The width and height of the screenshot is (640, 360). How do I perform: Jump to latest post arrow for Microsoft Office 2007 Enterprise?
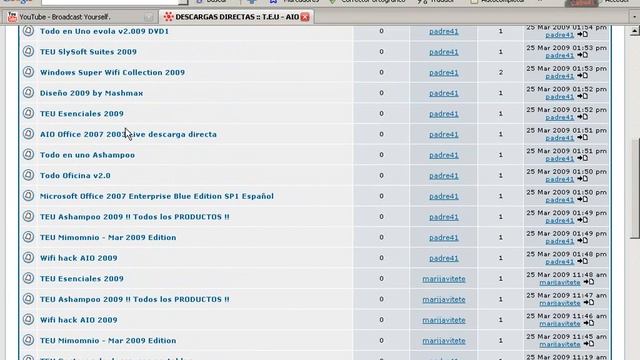coord(582,200)
